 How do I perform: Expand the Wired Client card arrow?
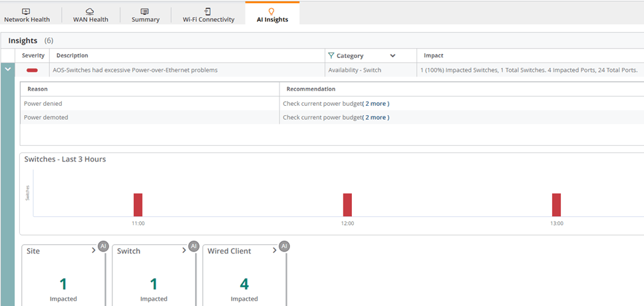pos(274,251)
